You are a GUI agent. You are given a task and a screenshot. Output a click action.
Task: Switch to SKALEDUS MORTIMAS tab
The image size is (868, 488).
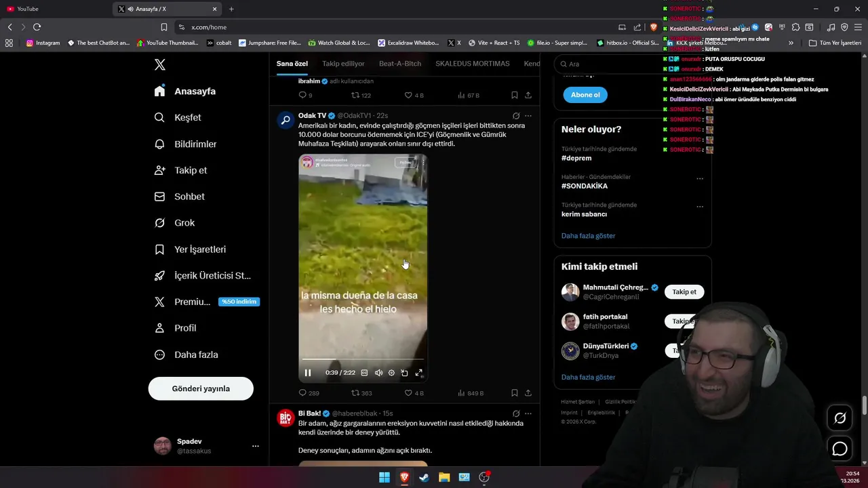click(473, 64)
